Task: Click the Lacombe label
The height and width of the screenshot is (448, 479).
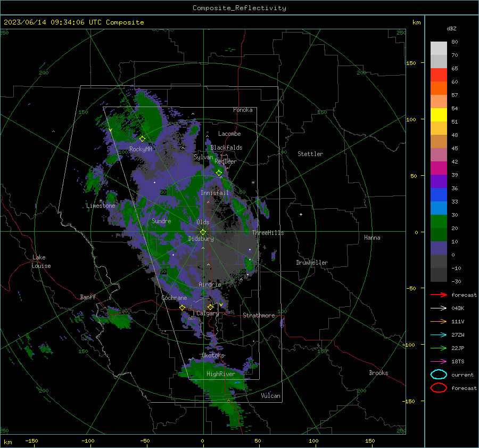Action: point(229,134)
